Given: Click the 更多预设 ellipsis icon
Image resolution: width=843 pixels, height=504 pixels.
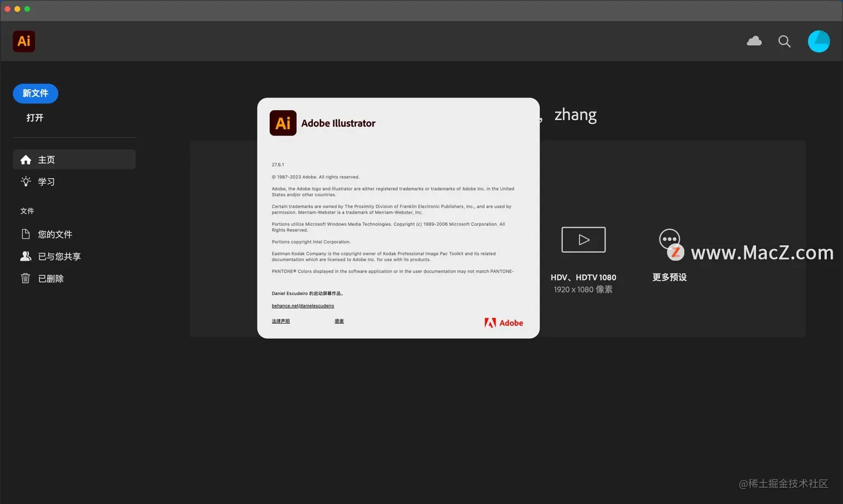Looking at the screenshot, I should point(669,239).
